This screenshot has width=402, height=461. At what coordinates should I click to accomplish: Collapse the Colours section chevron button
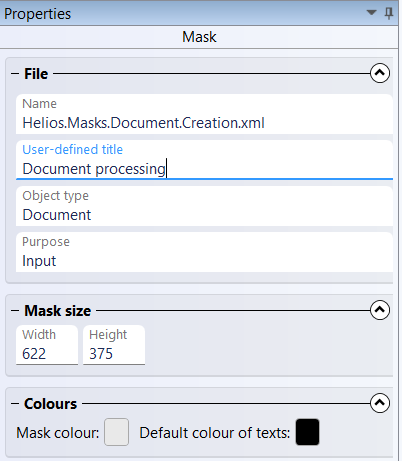[x=380, y=403]
